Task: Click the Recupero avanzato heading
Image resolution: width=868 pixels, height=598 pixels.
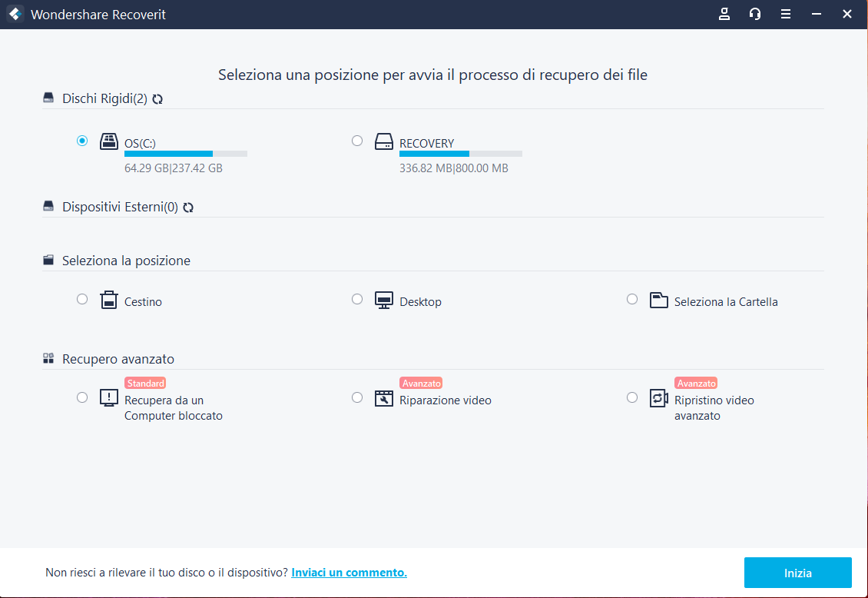Action: tap(118, 359)
